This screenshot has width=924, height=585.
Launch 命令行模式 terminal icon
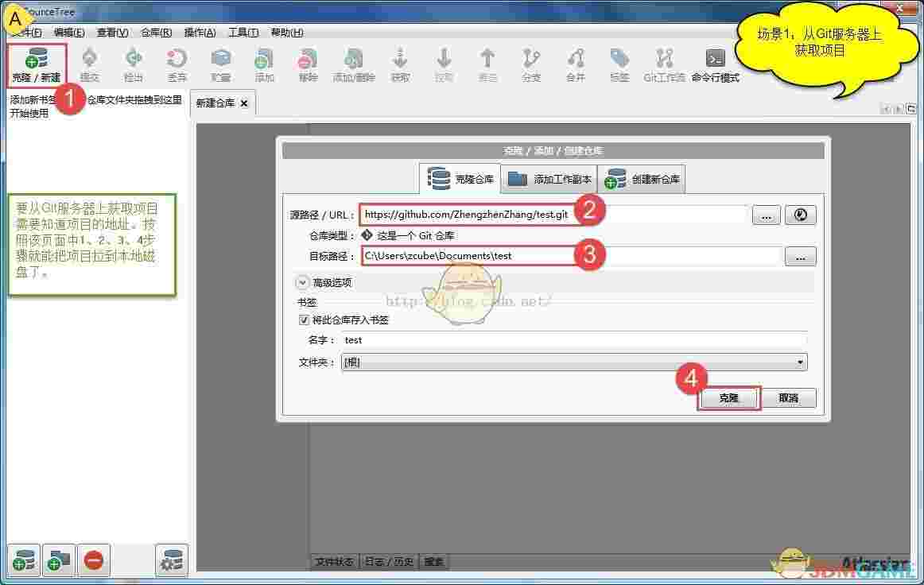pos(714,64)
